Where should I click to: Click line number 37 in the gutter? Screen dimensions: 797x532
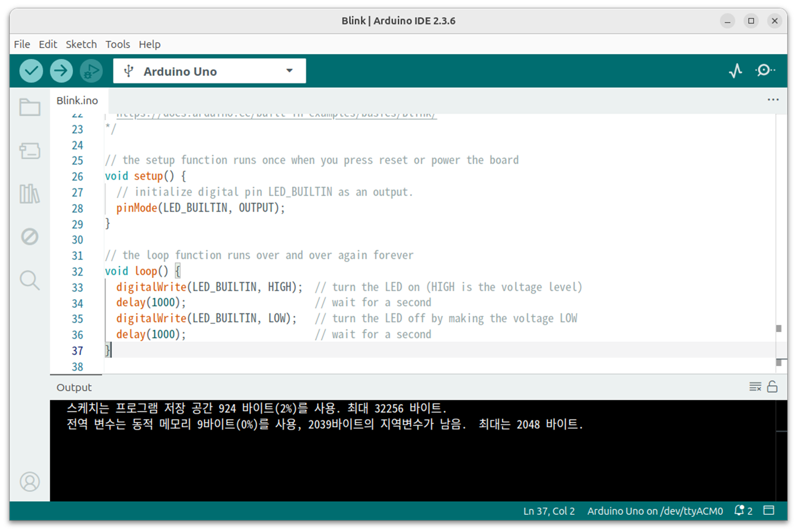[x=77, y=351]
